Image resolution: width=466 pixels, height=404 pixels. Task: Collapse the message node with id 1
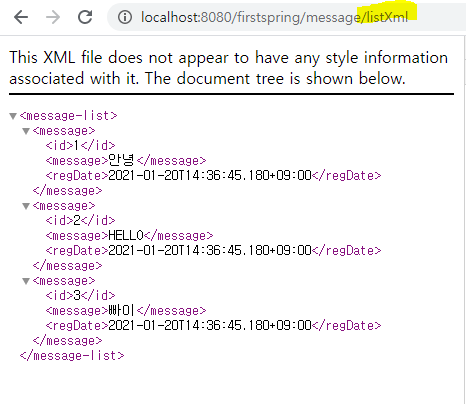coord(26,131)
